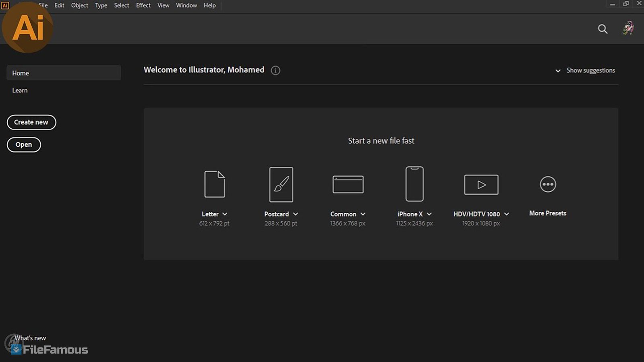The image size is (644, 362).
Task: Select the Common web preset icon
Action: pos(348,184)
